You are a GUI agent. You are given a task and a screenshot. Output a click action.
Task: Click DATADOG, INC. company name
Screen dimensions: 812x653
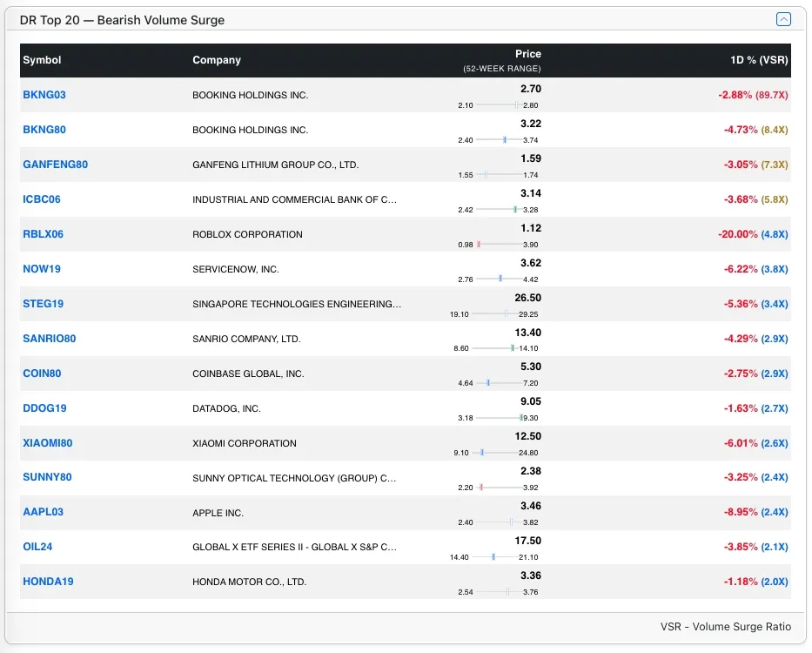tap(226, 408)
